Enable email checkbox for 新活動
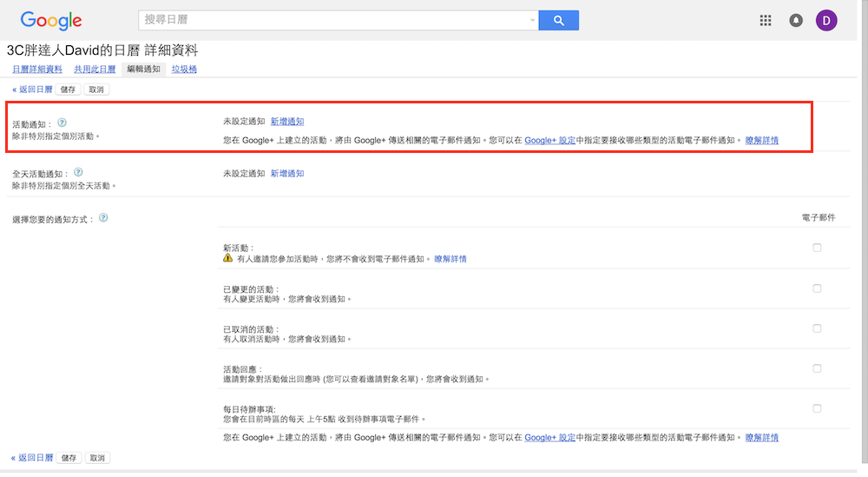The image size is (868, 477). [x=817, y=248]
